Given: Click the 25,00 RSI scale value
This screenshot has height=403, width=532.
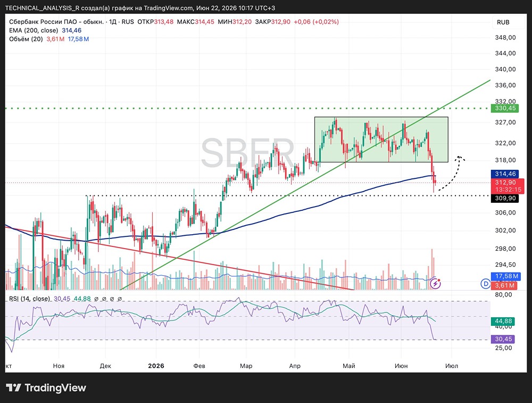Looking at the screenshot, I should pyautogui.click(x=503, y=348).
